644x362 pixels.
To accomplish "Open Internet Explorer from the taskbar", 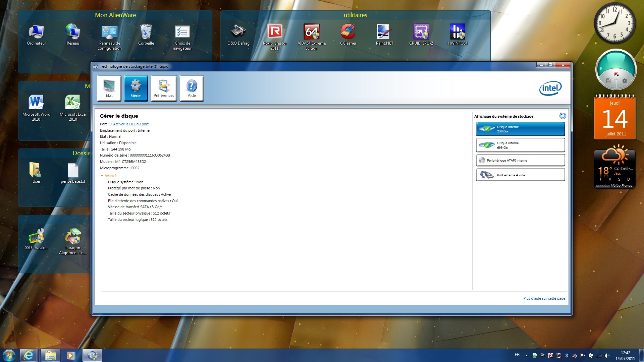I will 29,355.
